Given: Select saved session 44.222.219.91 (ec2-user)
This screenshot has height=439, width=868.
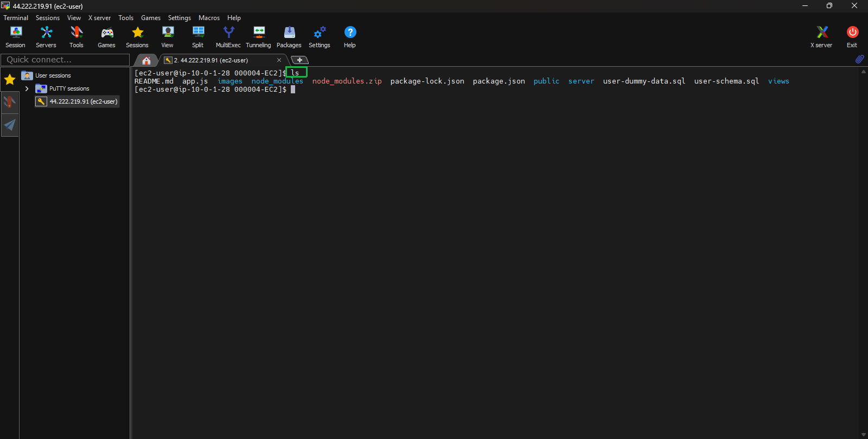Looking at the screenshot, I should pos(77,101).
